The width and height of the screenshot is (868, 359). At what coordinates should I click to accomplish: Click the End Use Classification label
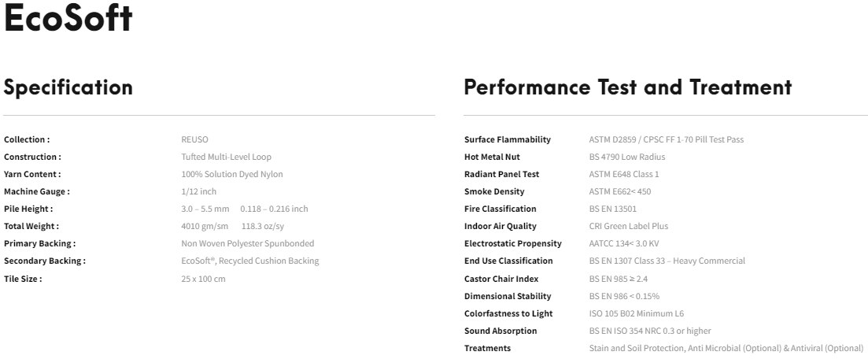coord(508,261)
